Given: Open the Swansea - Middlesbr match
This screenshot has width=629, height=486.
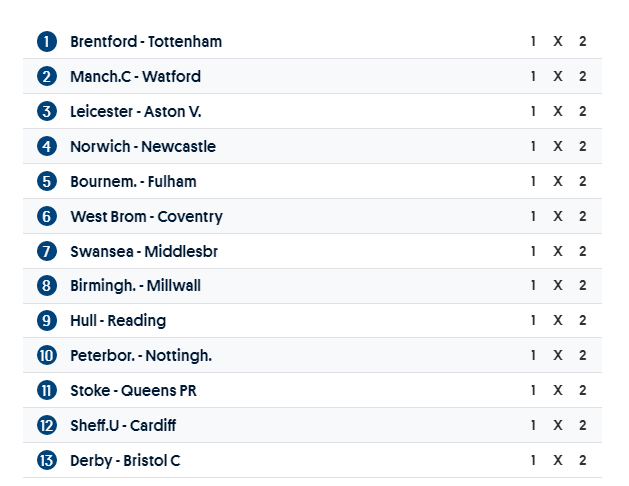Looking at the screenshot, I should 143,251.
